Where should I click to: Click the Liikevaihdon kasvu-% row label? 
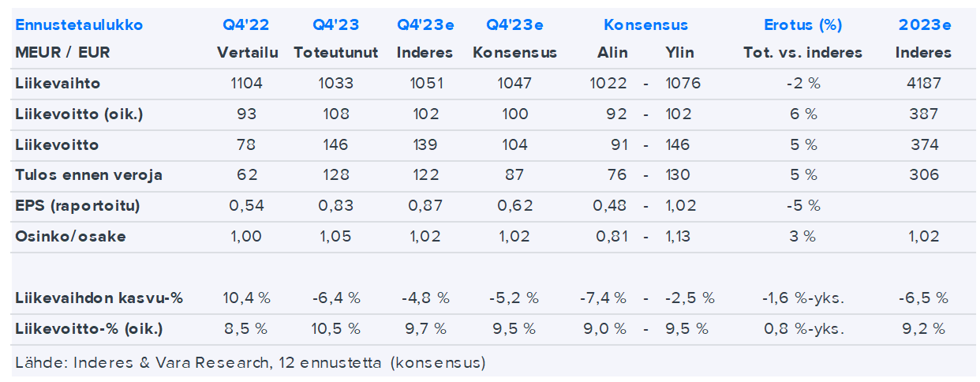(x=99, y=298)
